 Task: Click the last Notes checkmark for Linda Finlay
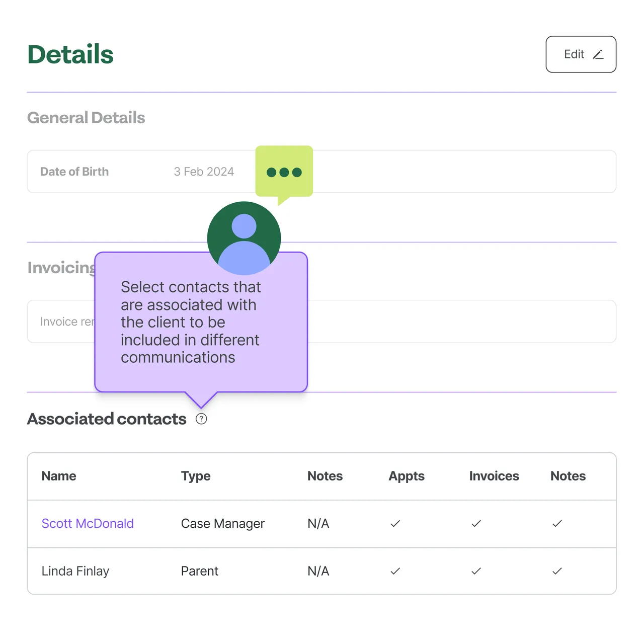[x=557, y=571]
